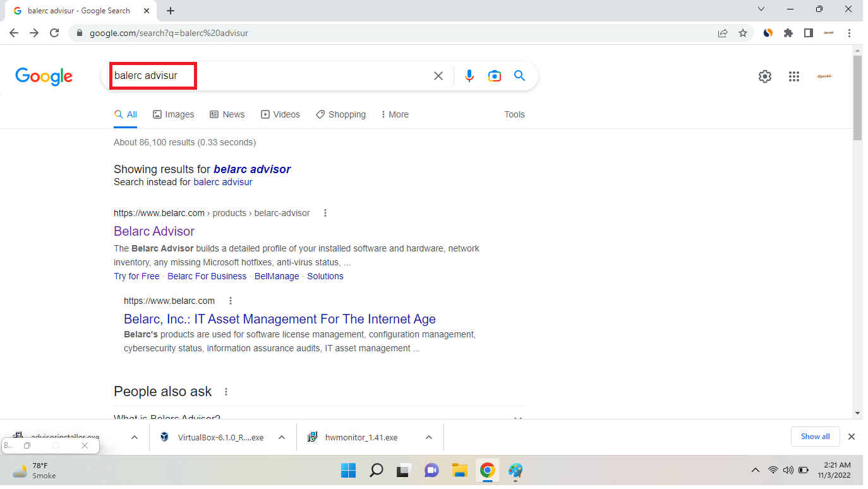Close the downloads bar
This screenshot has height=489, width=868.
click(x=852, y=437)
